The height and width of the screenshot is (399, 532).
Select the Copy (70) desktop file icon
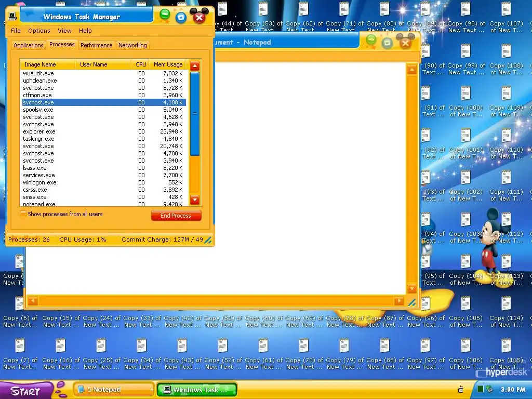[x=303, y=345]
